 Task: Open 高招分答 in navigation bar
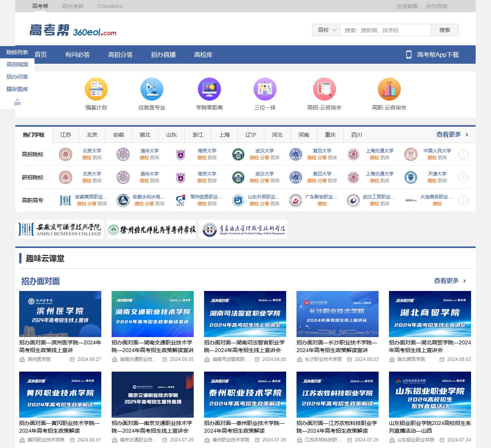(120, 55)
